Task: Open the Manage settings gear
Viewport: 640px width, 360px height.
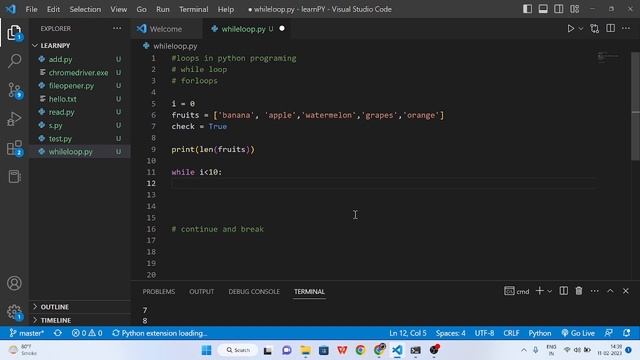Action: tap(14, 312)
